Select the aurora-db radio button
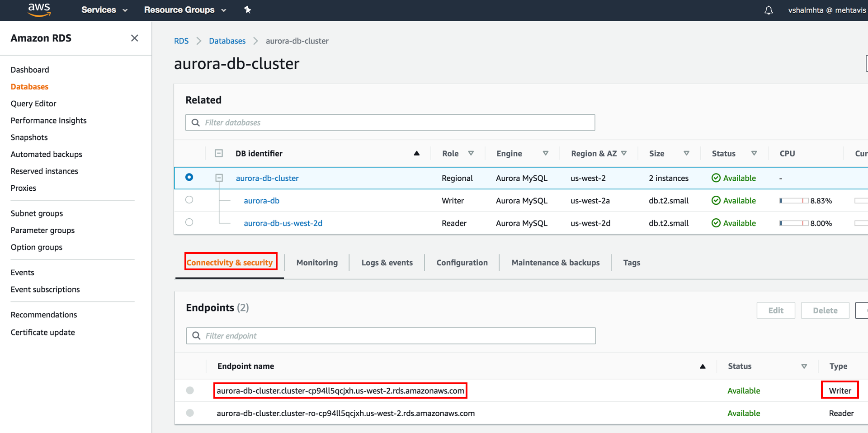The image size is (868, 433). tap(189, 199)
